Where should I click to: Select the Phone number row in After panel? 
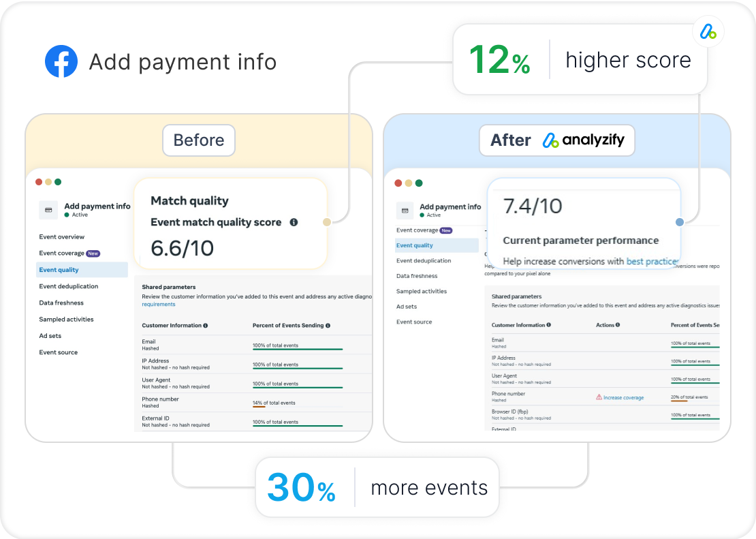point(605,397)
